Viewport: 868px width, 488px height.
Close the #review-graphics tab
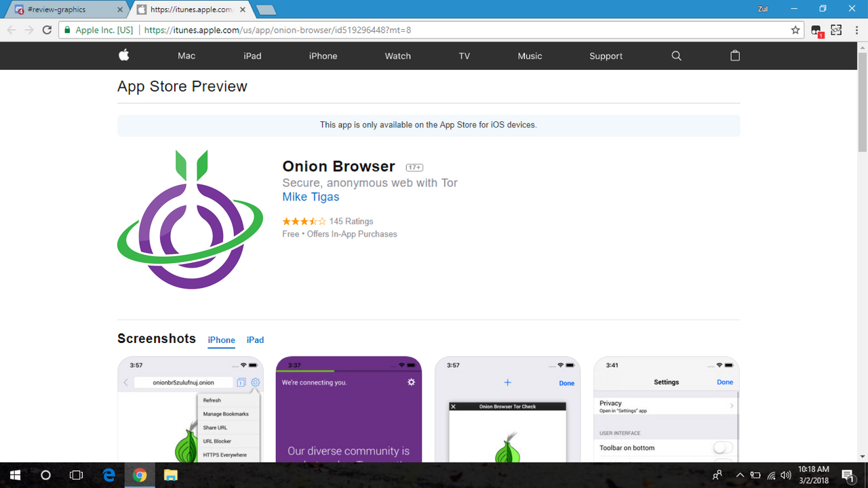click(x=121, y=10)
